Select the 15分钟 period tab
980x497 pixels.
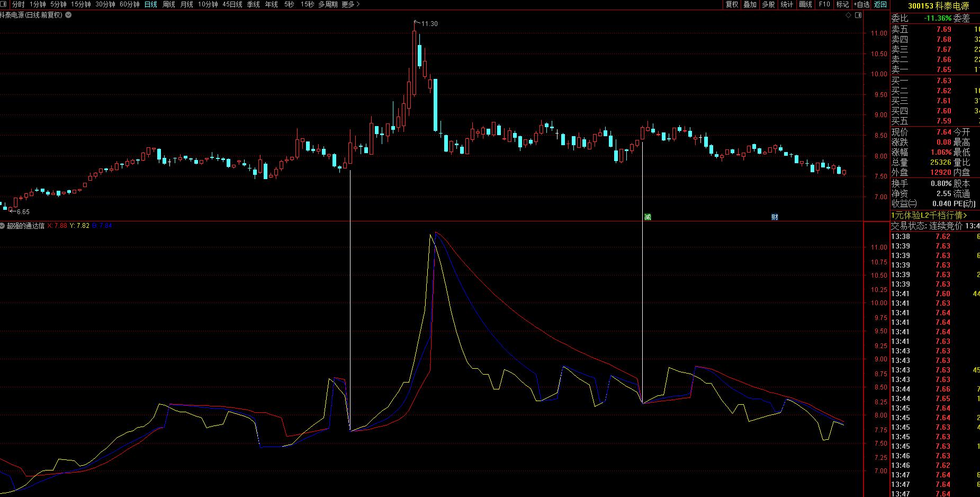pyautogui.click(x=81, y=4)
